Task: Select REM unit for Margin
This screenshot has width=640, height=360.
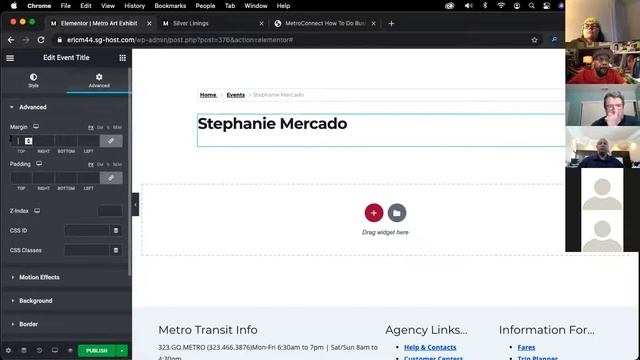Action: (117, 127)
